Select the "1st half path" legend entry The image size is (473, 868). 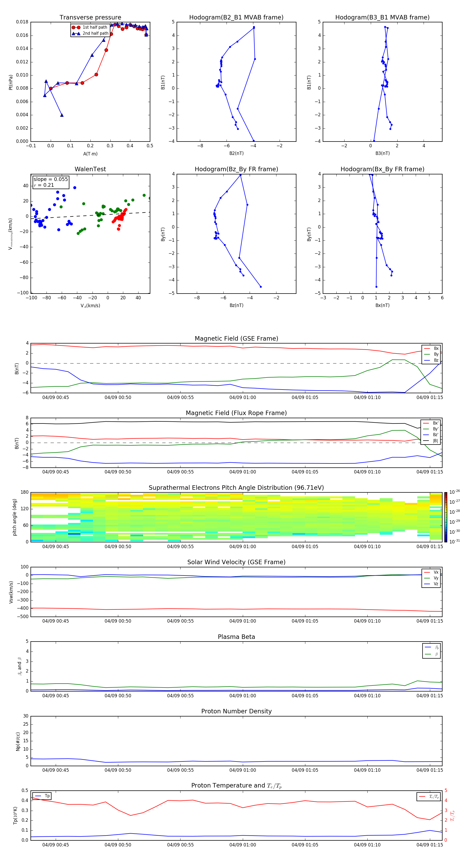[x=90, y=27]
